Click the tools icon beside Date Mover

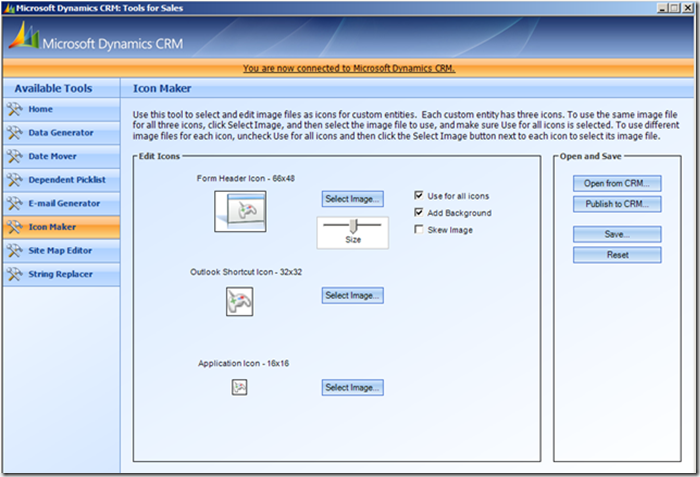[x=15, y=156]
